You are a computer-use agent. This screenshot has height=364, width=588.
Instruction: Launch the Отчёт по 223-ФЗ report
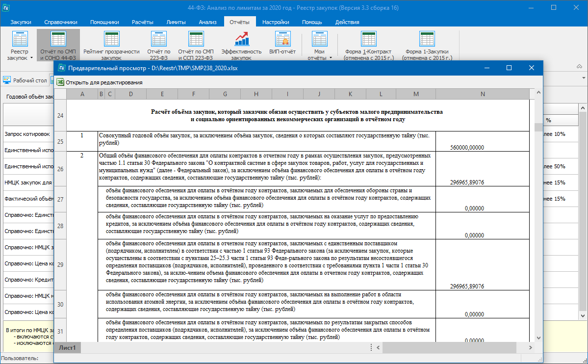(158, 45)
